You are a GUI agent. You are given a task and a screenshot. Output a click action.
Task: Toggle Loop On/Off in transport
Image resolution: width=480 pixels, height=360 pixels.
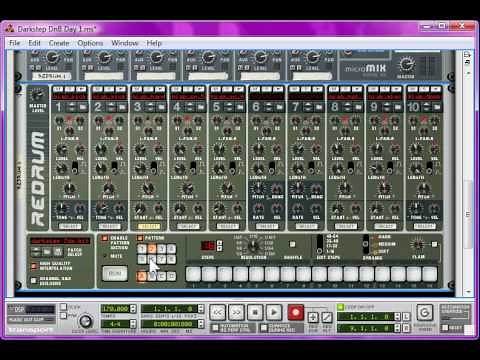pos(340,307)
